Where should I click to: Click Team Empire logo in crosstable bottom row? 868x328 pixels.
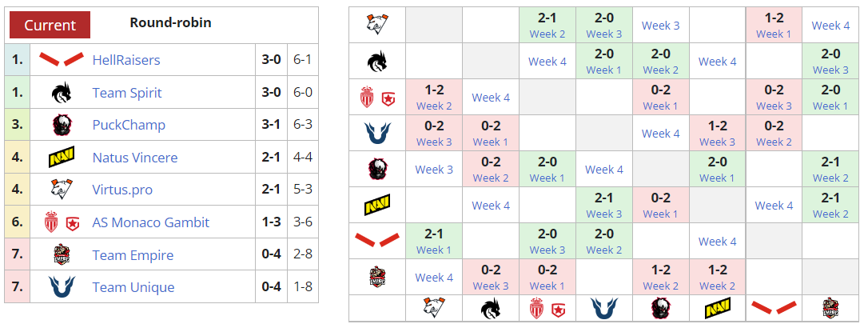tap(831, 309)
